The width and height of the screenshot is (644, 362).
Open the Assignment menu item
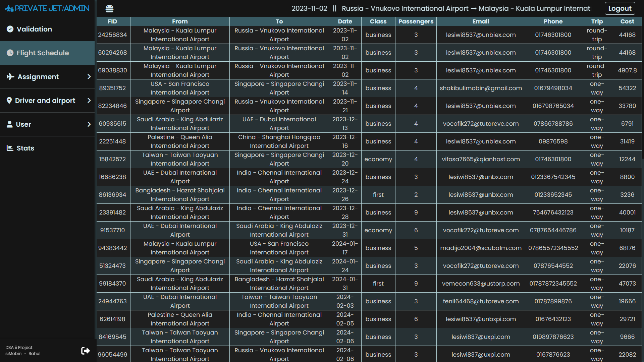point(47,77)
